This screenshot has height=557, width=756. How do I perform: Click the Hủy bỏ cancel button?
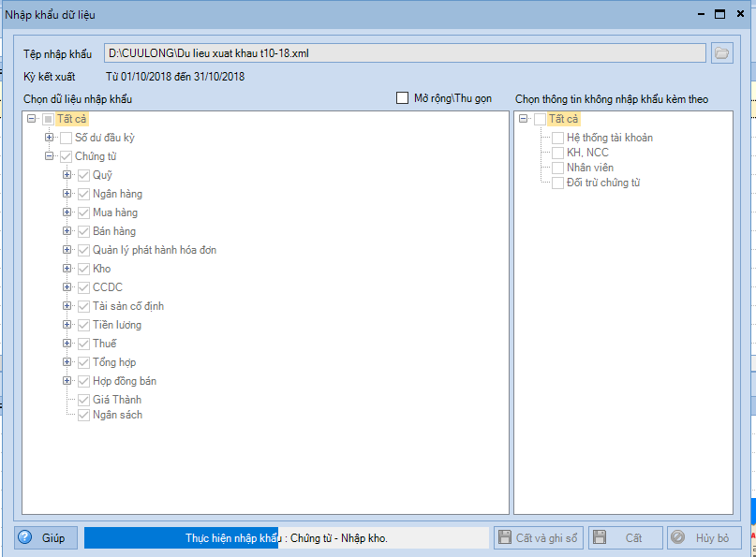[704, 538]
